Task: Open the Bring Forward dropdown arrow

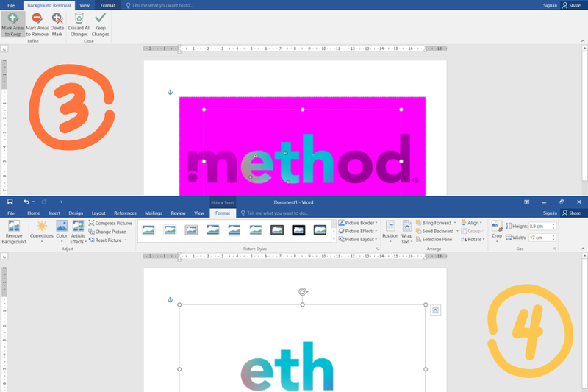Action: coord(455,223)
